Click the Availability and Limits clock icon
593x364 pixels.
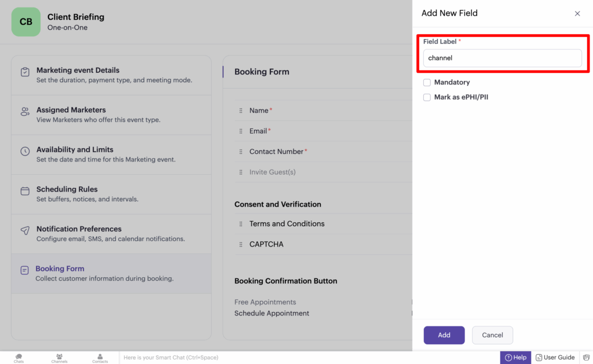[25, 152]
